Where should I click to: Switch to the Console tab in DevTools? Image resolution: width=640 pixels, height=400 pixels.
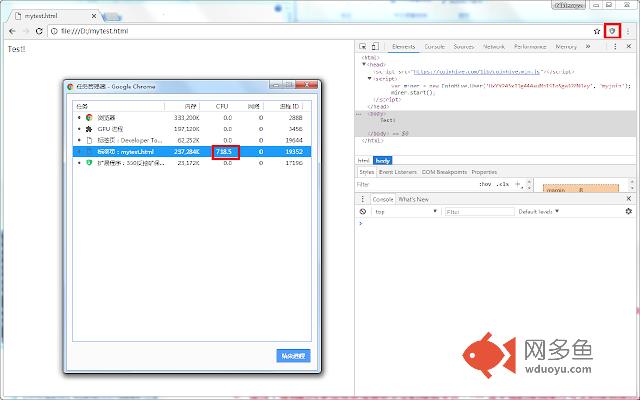435,47
